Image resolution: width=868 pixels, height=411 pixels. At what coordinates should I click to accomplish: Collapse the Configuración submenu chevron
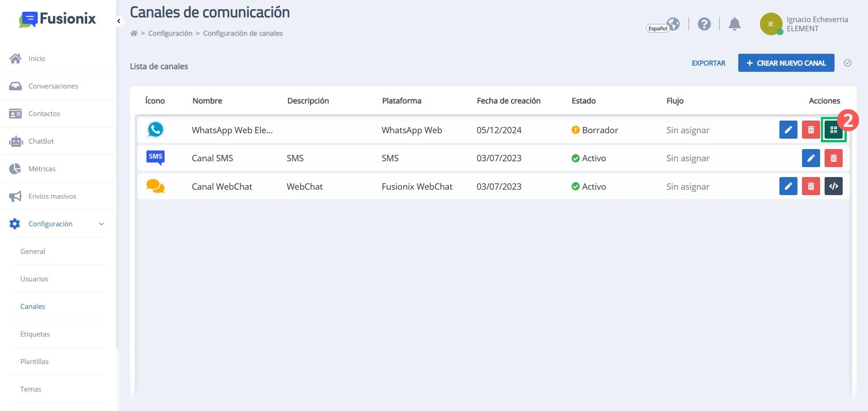[102, 224]
